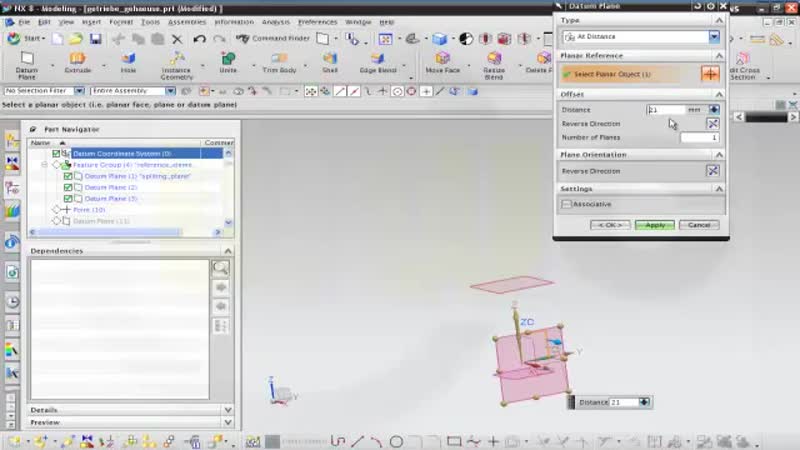Click the Part Navigator header icon
Viewport: 800px width, 450px height.
33,129
